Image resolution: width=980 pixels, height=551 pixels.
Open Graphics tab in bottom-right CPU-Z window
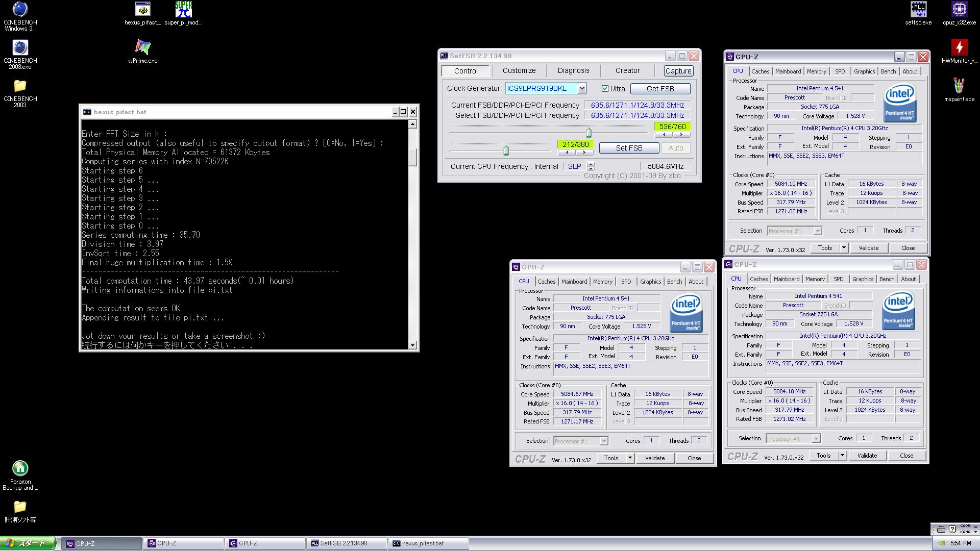pyautogui.click(x=863, y=279)
